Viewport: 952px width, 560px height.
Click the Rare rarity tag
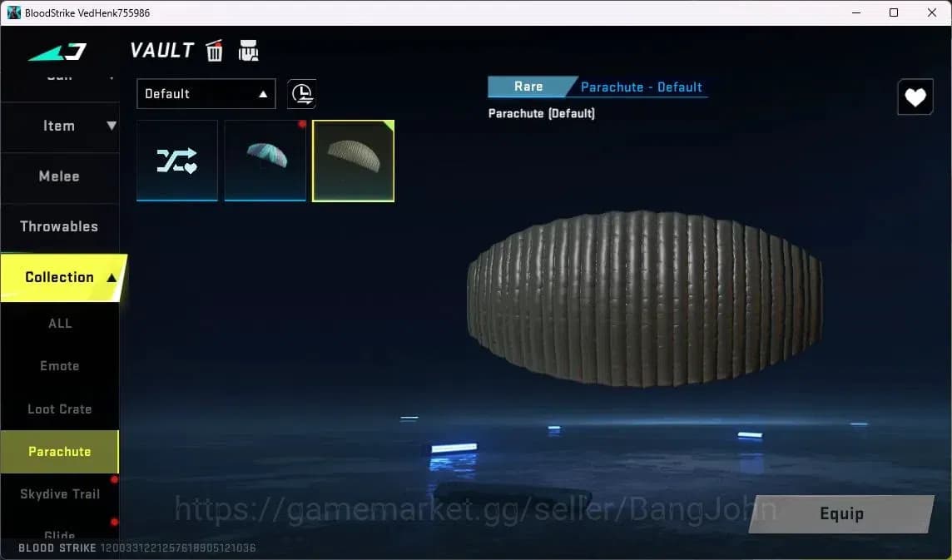point(528,87)
